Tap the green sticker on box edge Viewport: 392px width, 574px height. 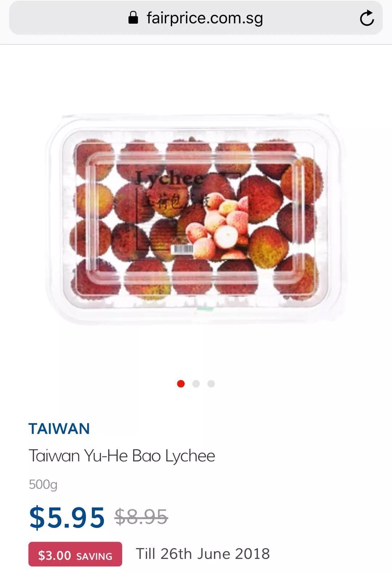205,309
